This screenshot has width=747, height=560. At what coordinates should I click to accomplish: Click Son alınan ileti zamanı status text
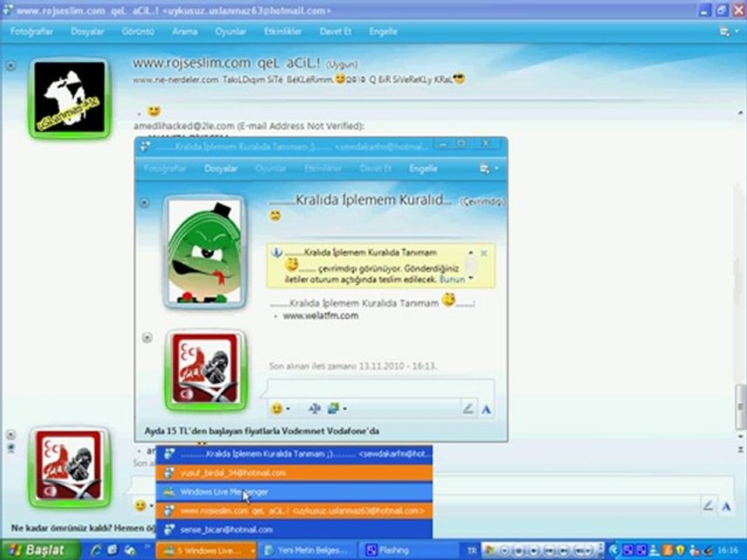click(x=352, y=366)
